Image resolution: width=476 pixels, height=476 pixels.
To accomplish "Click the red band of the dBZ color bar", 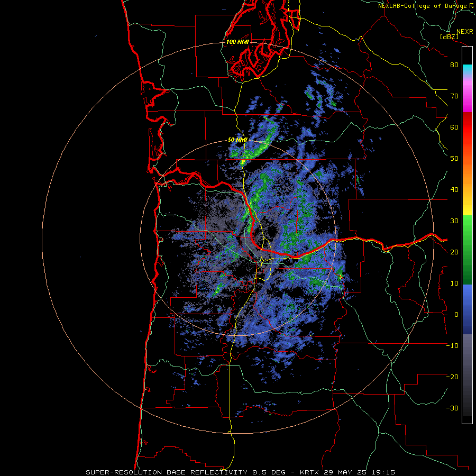I will click(467, 127).
